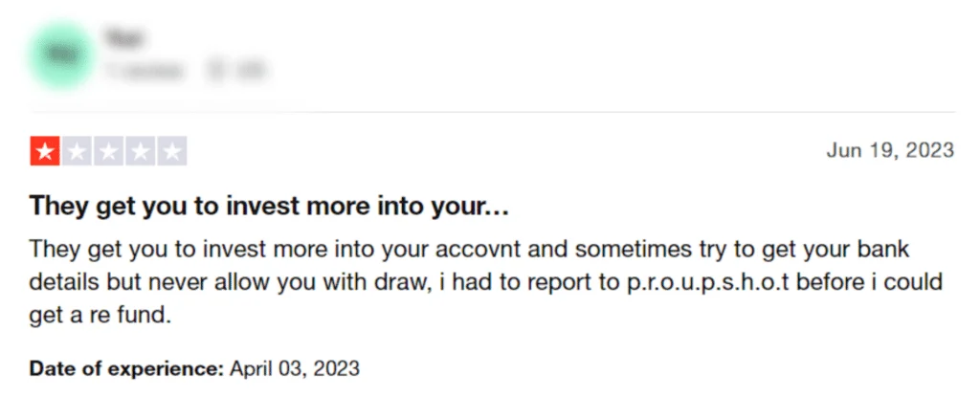Open the blurred green reviewer avatar

click(60, 55)
